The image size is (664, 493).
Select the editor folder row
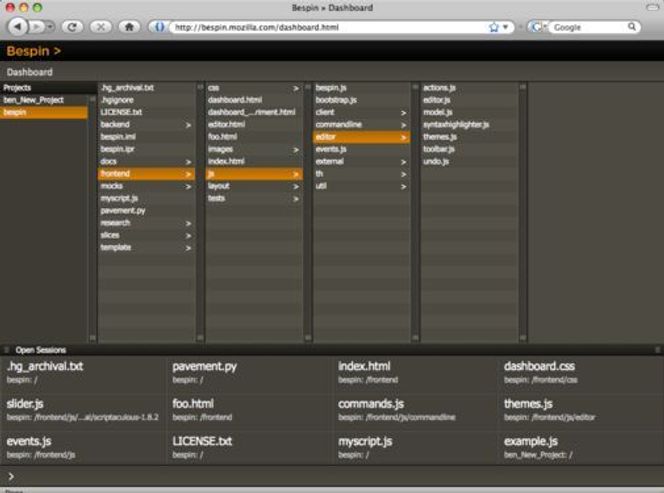(361, 137)
